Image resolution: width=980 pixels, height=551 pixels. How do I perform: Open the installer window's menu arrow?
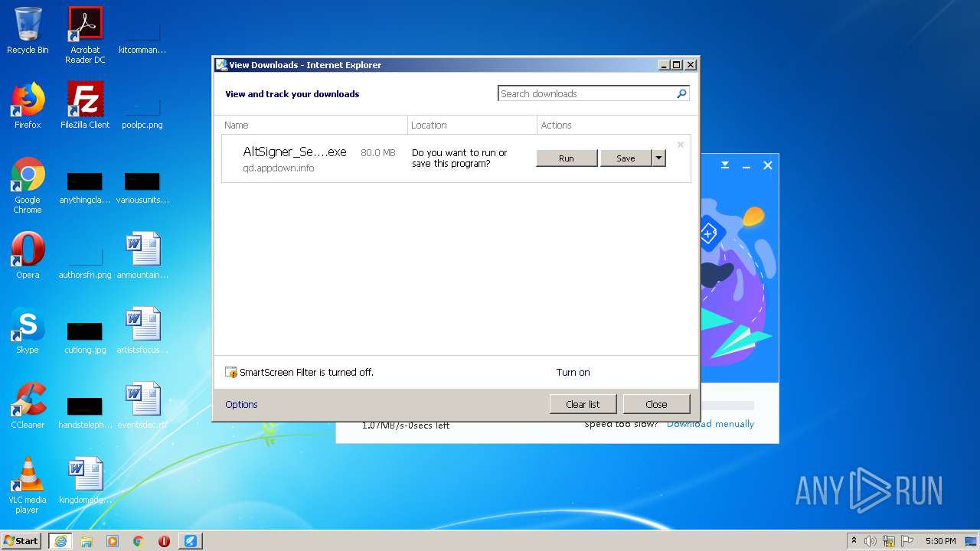(x=725, y=165)
